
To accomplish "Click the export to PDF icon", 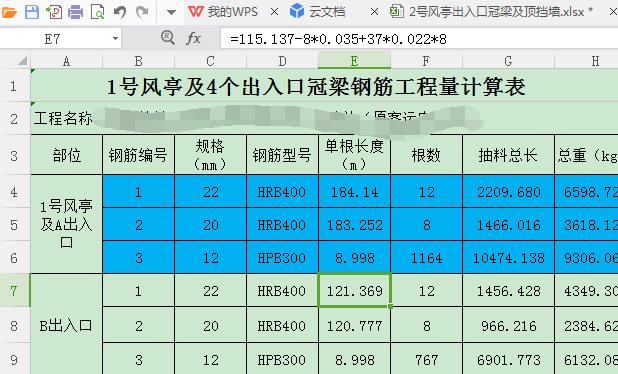I will click(54, 12).
